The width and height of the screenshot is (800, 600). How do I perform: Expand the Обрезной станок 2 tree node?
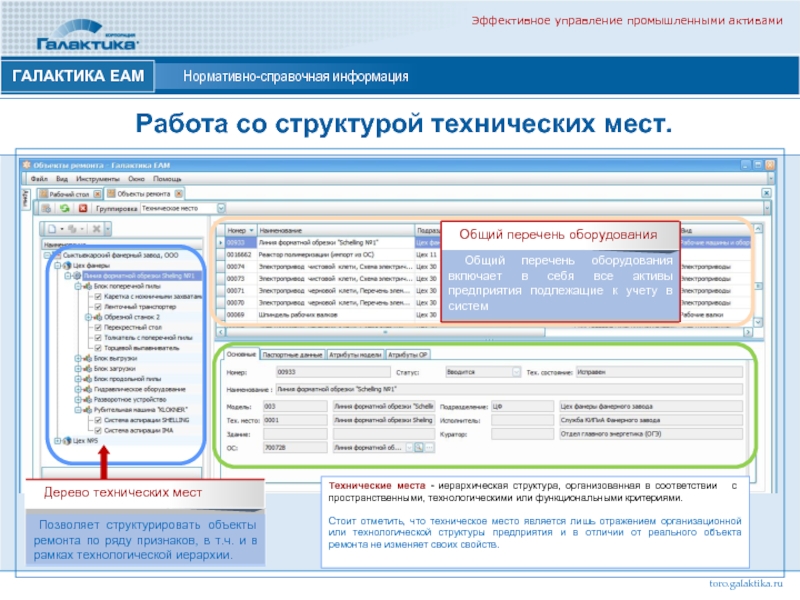click(x=88, y=317)
